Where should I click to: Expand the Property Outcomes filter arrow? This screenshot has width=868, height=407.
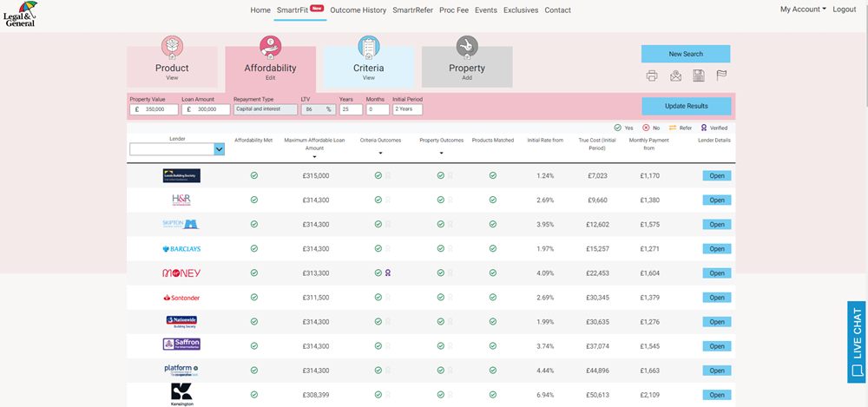pos(441,153)
